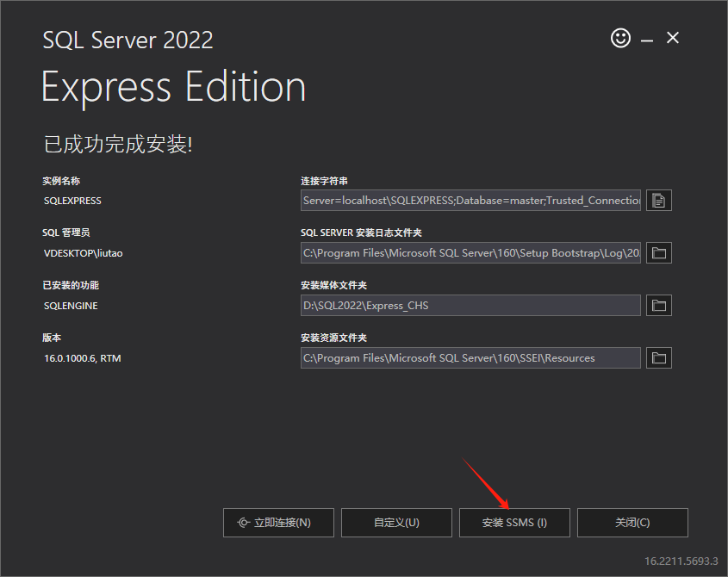Click the SQL 管理员 label

click(66, 233)
